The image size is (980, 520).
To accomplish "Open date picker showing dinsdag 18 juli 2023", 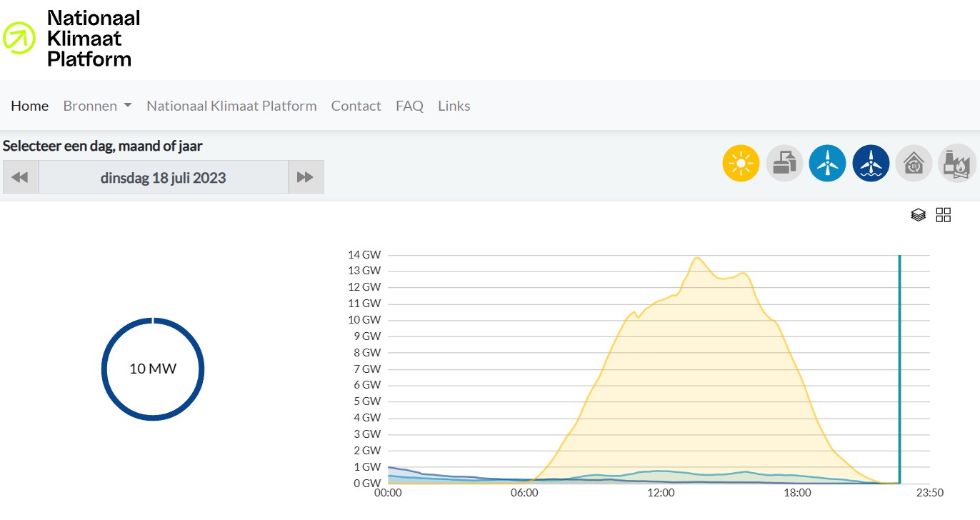I will [164, 177].
